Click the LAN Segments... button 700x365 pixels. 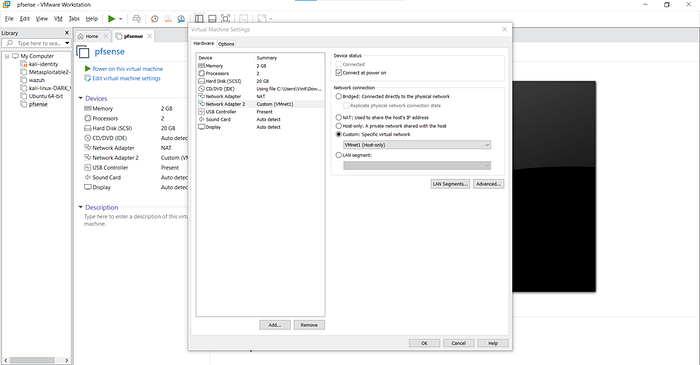point(450,184)
